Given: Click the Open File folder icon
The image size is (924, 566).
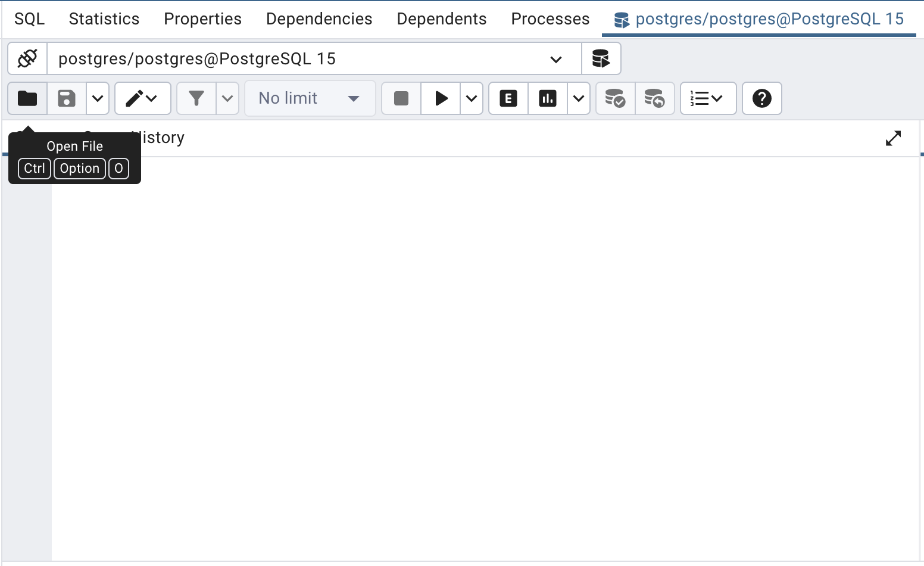Looking at the screenshot, I should (x=27, y=98).
